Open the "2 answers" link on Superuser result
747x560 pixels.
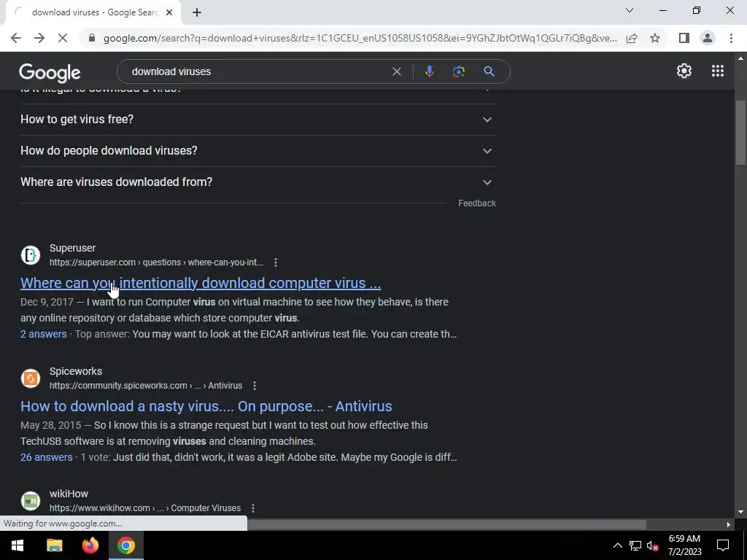43,334
